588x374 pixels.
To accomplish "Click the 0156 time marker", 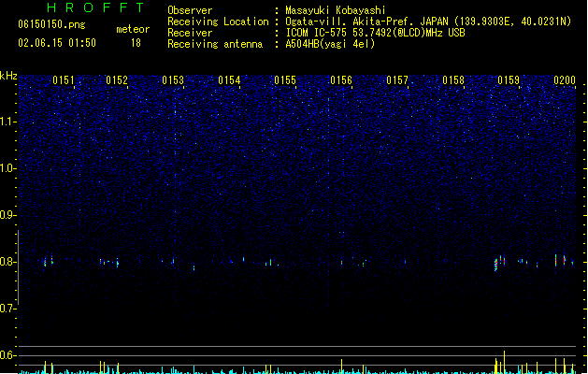I will (x=341, y=80).
